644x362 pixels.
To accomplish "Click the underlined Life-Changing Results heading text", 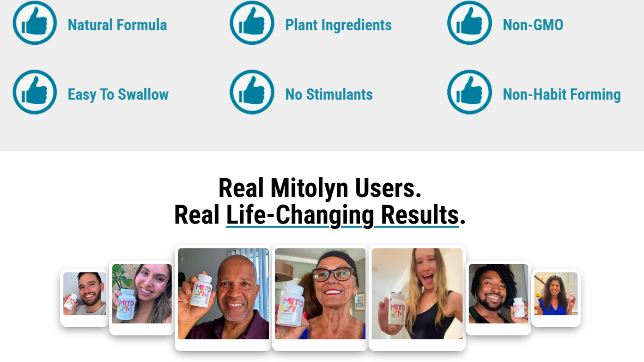I will pos(343,215).
